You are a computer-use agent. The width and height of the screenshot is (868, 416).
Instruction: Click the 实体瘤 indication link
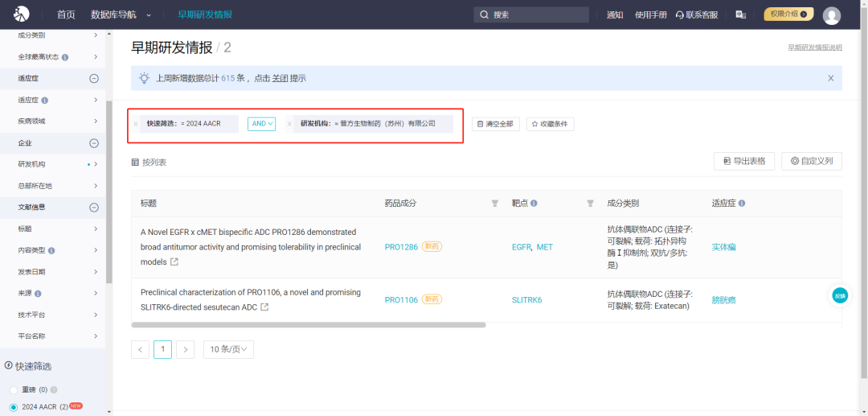pos(723,247)
